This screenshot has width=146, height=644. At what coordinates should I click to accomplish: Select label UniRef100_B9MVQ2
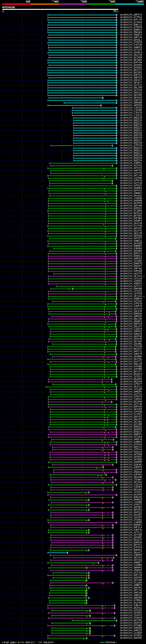pyautogui.click(x=131, y=427)
